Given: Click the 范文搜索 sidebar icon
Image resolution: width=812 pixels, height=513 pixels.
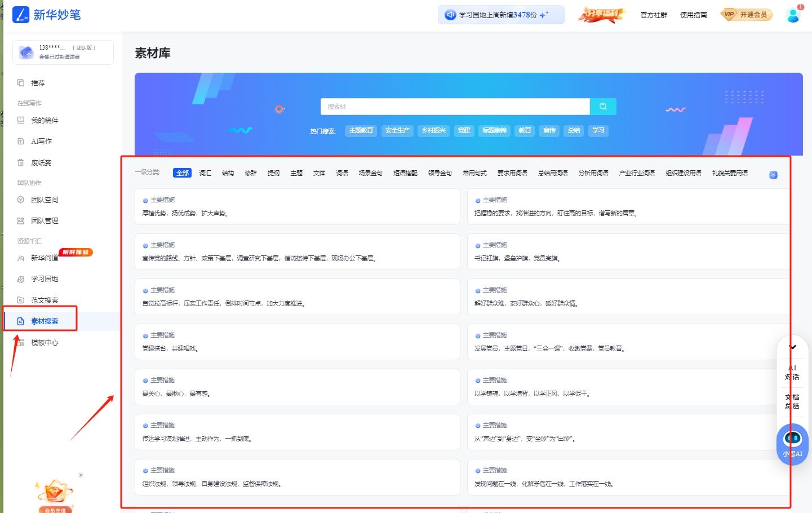Looking at the screenshot, I should pos(21,300).
